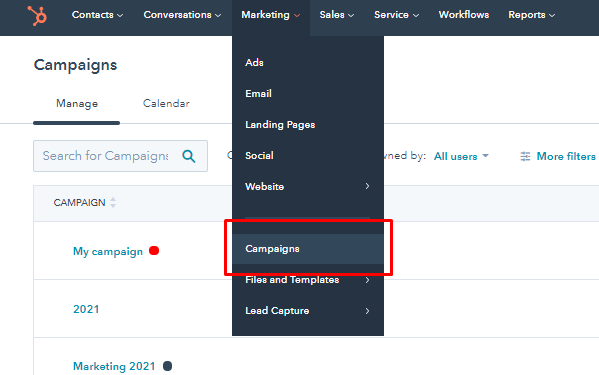599x375 pixels.
Task: Open the Reports menu
Action: coord(531,15)
